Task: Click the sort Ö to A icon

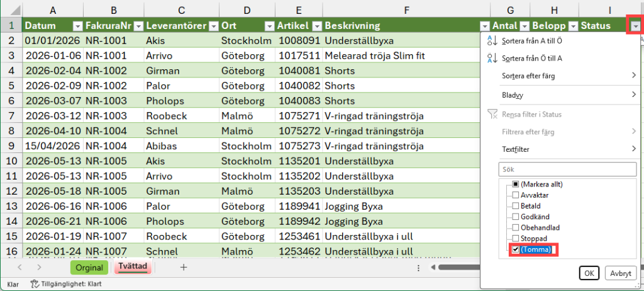Action: pos(492,59)
